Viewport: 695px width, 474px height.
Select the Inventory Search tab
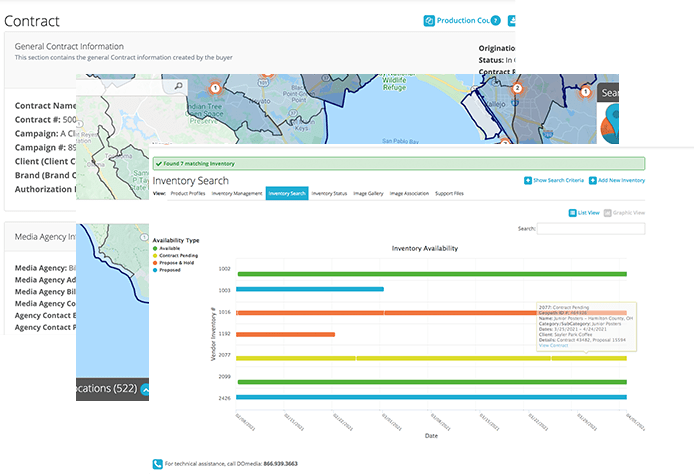coord(287,193)
